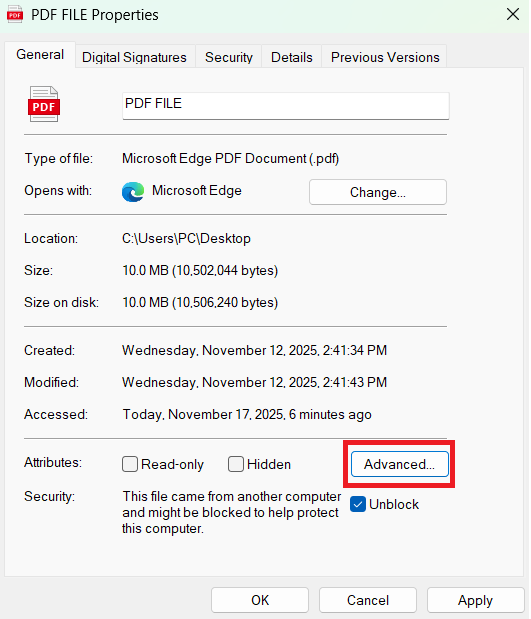Close the PDF FILE Properties dialog
The width and height of the screenshot is (531, 619).
pos(513,15)
